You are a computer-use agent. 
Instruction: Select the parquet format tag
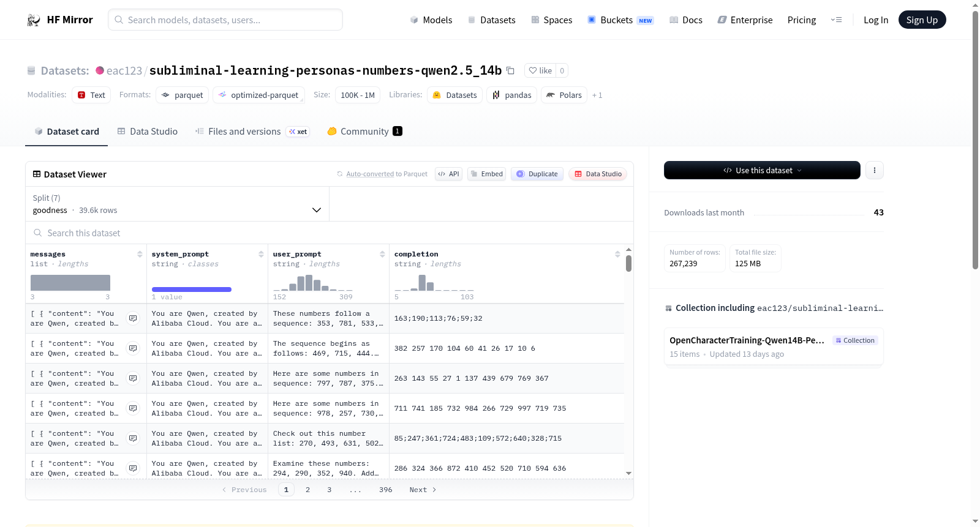tap(183, 95)
